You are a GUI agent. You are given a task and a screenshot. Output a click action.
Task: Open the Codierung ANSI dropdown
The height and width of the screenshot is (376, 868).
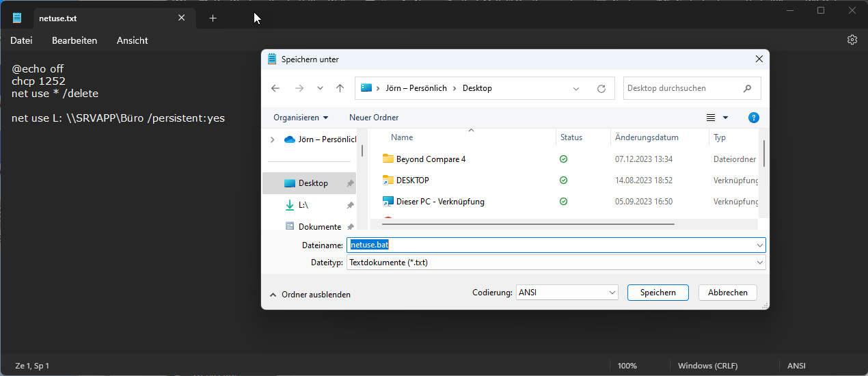tap(612, 293)
